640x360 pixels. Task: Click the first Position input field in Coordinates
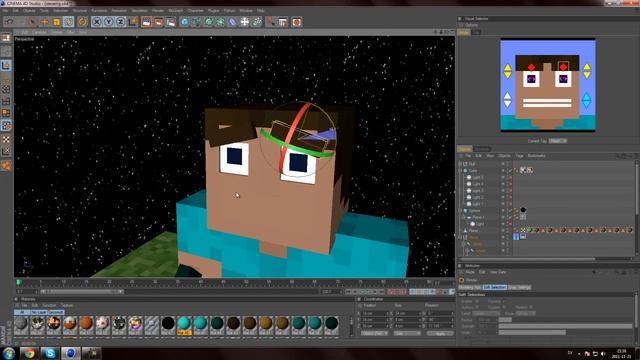pyautogui.click(x=375, y=313)
